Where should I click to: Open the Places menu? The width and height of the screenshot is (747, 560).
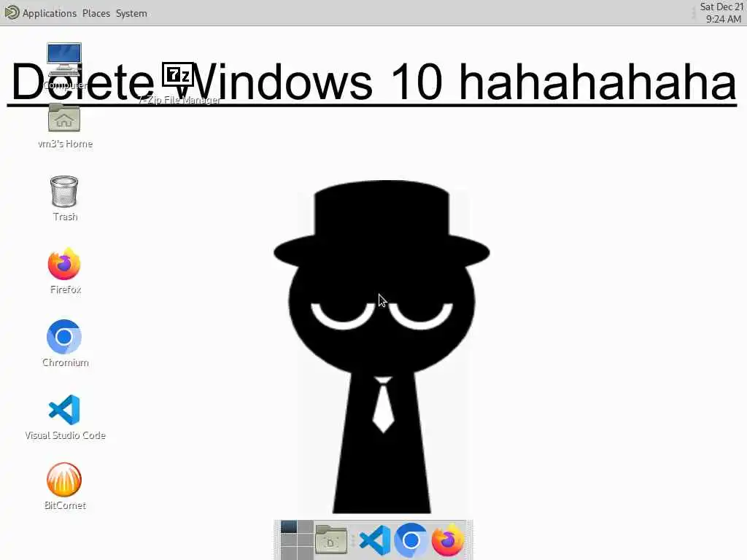tap(96, 13)
